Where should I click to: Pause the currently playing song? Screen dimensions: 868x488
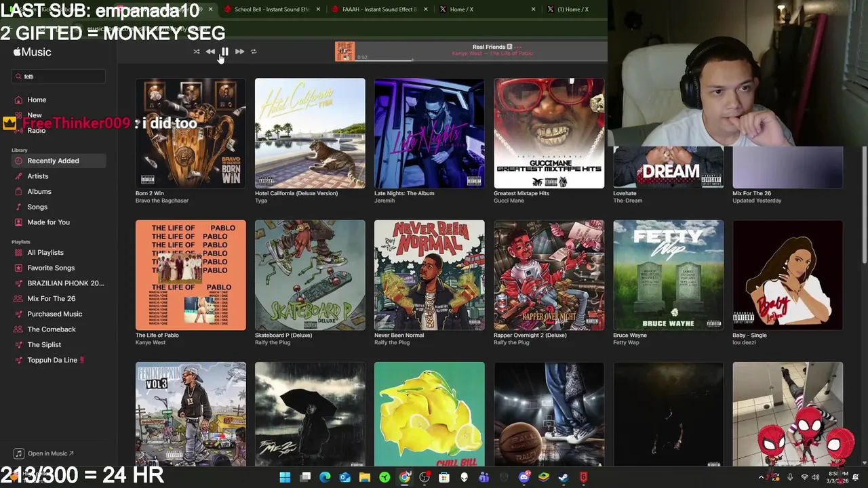(224, 52)
